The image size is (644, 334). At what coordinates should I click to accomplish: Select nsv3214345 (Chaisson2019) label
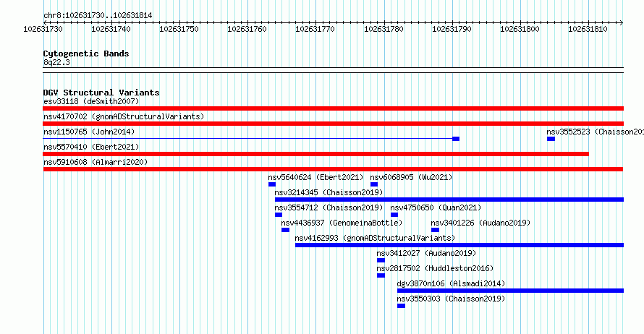coord(329,192)
